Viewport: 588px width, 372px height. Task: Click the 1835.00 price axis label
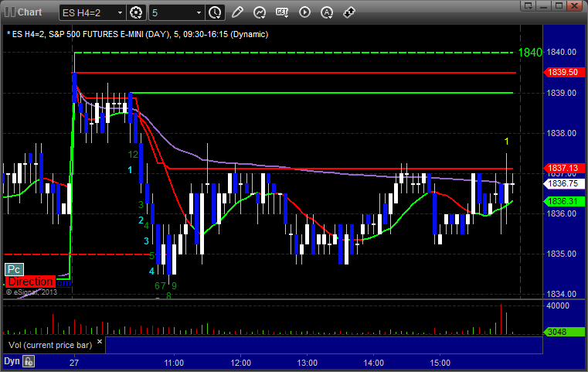(x=562, y=254)
